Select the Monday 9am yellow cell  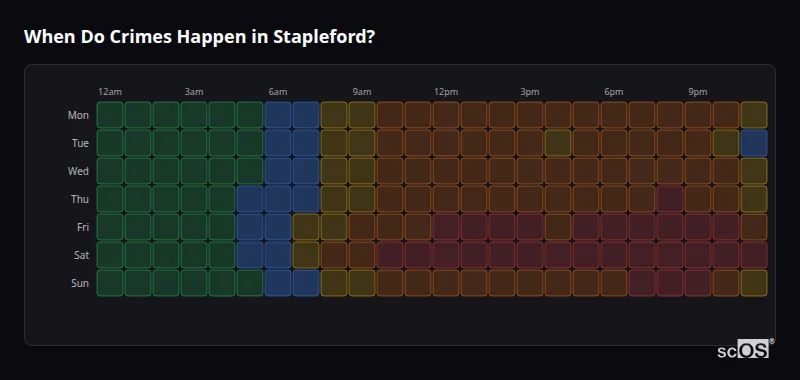362,115
